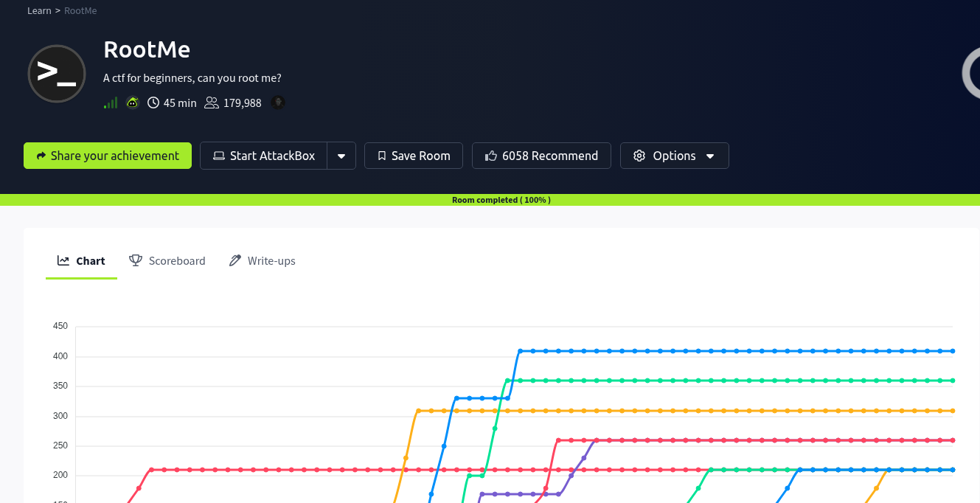This screenshot has width=980, height=503.
Task: Click the RootMe breadcrumb text
Action: point(80,11)
